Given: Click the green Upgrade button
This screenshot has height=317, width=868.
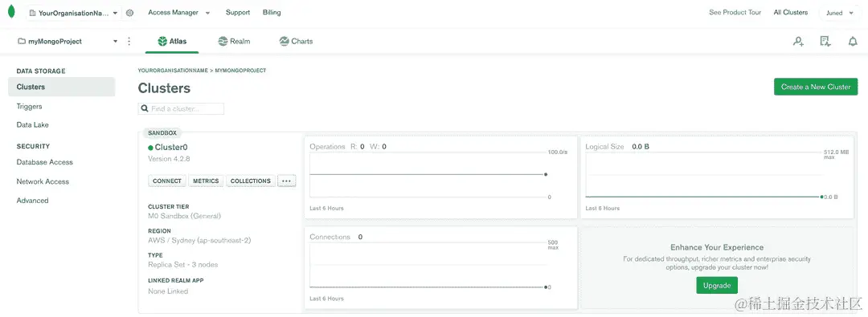Looking at the screenshot, I should (x=717, y=286).
